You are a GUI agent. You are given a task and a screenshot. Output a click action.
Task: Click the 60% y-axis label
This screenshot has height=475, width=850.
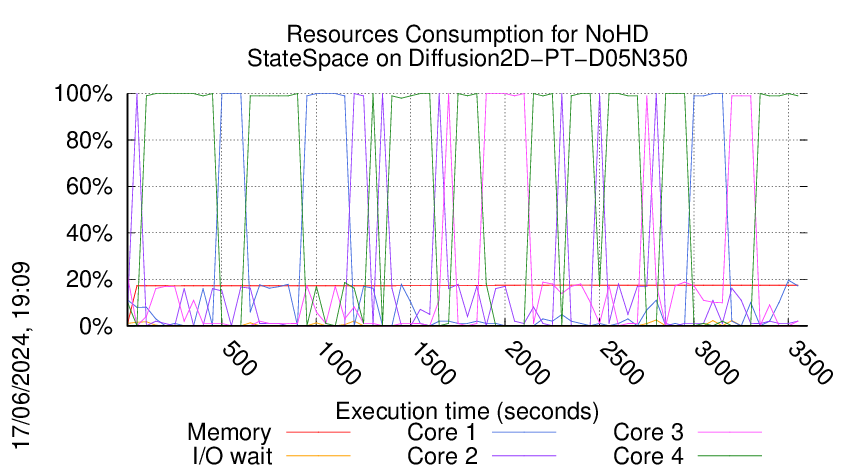[x=89, y=187]
